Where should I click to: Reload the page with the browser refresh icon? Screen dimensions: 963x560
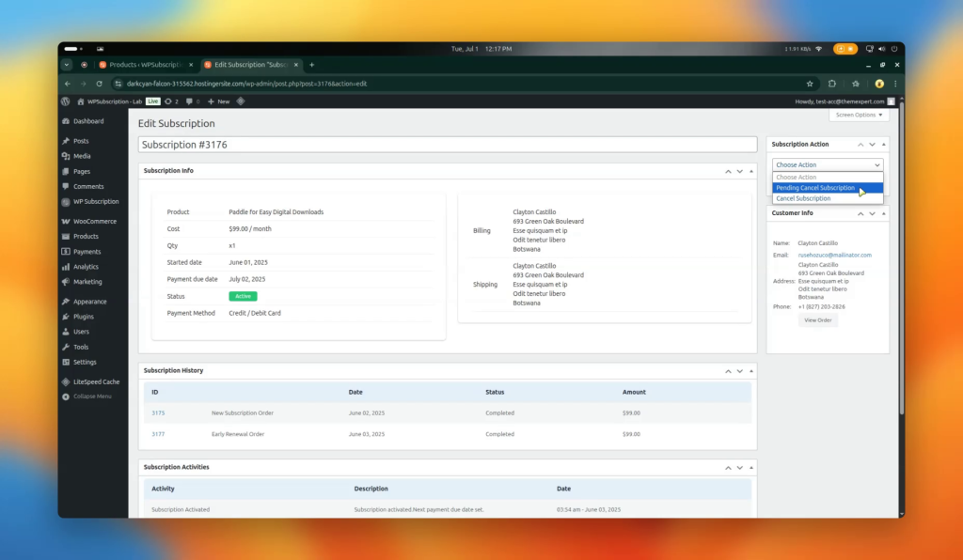(x=99, y=84)
